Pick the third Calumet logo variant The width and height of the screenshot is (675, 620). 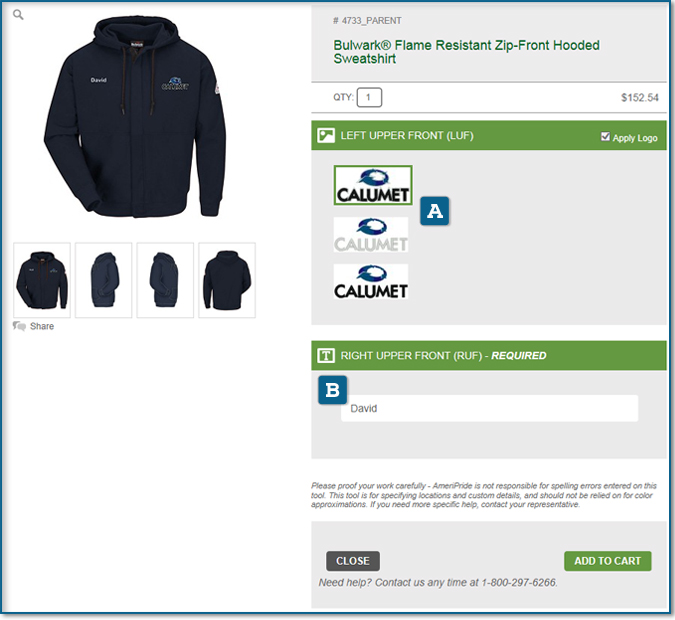click(x=371, y=282)
